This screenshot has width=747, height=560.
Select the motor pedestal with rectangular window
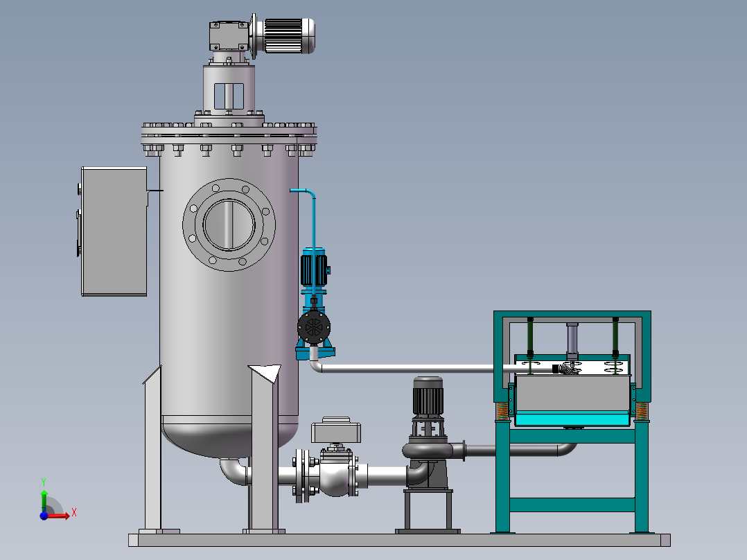[x=229, y=89]
